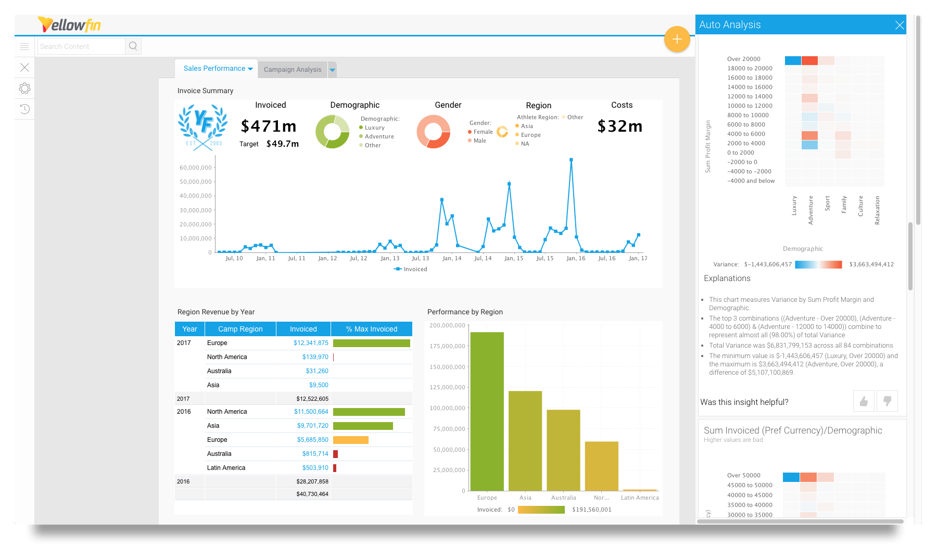Give thumbs down on the insight
Image resolution: width=937 pixels, height=560 pixels.
(887, 401)
